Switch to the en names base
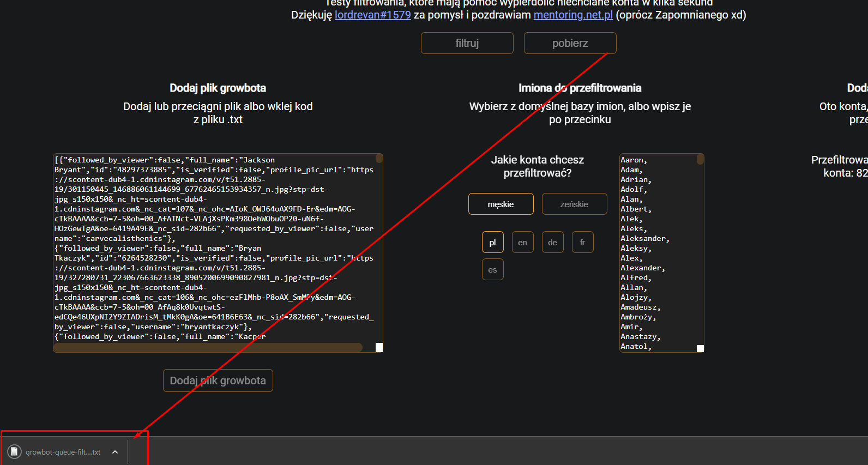 coord(522,242)
